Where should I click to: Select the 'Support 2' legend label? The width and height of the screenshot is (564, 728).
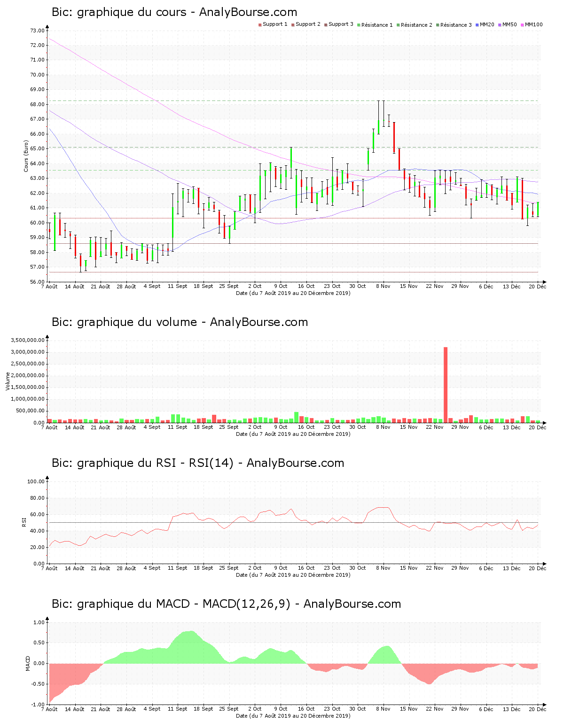point(308,24)
